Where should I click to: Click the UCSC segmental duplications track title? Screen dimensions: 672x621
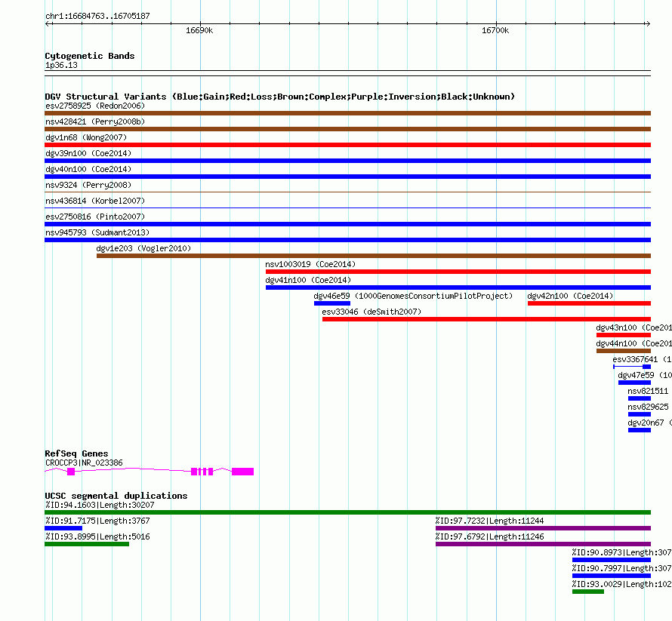(x=116, y=496)
